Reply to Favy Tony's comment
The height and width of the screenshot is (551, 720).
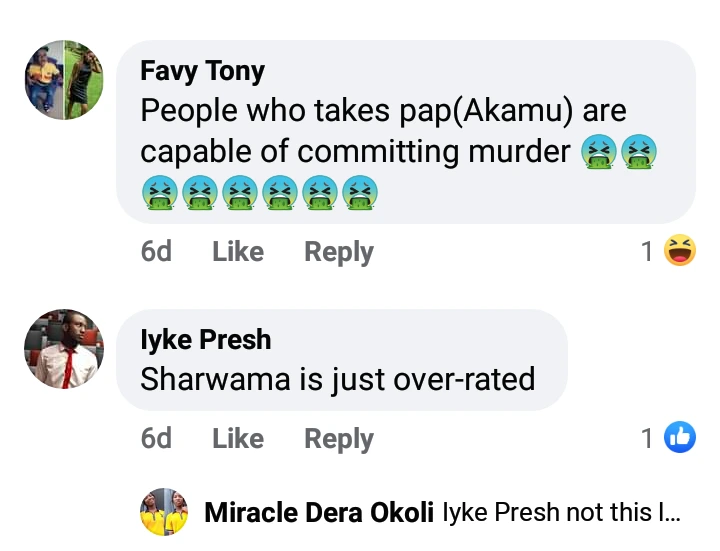pos(338,252)
